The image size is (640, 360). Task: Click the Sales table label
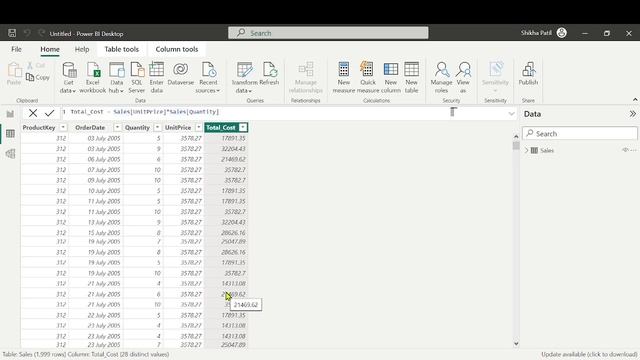547,150
